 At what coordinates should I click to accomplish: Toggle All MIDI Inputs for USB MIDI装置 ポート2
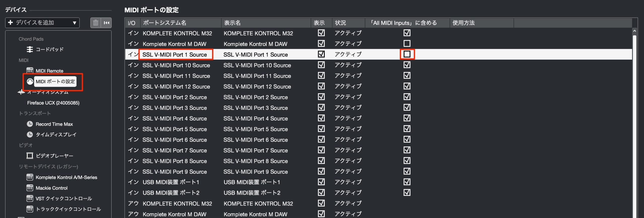pos(407,193)
